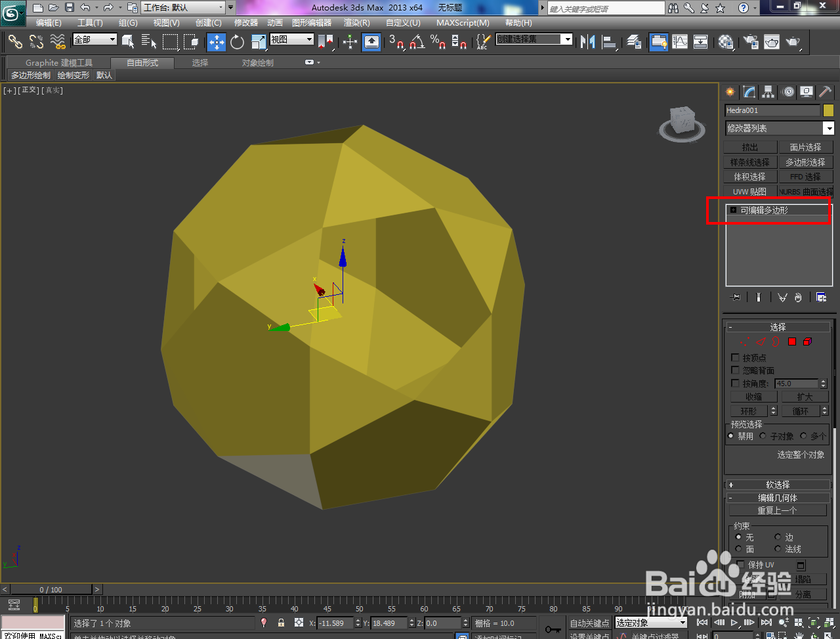Open 修改器列表 dropdown

(779, 128)
